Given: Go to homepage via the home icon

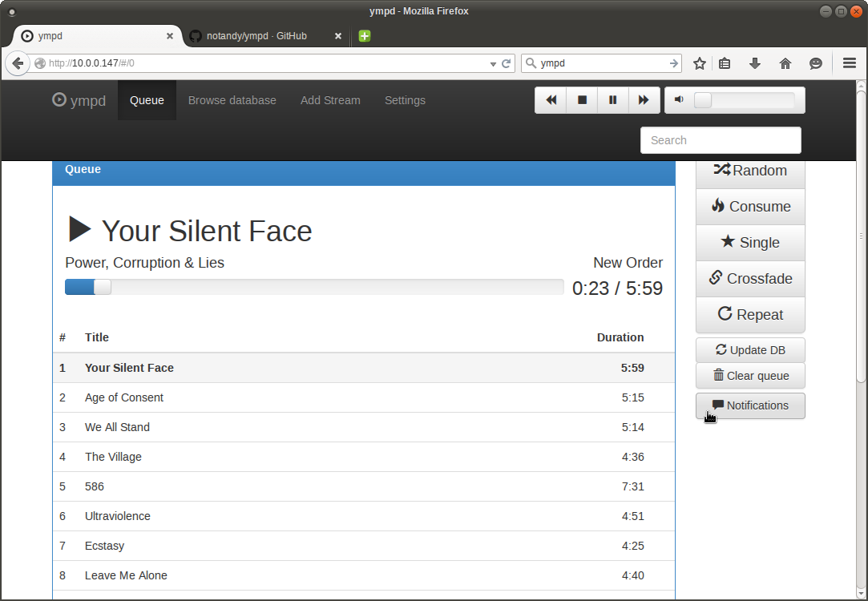Looking at the screenshot, I should [785, 63].
